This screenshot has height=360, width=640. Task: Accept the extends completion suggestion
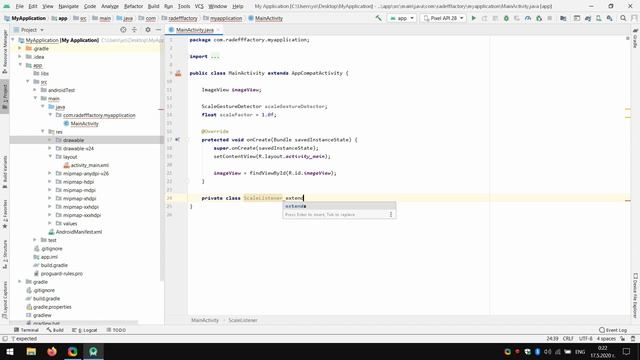point(339,206)
